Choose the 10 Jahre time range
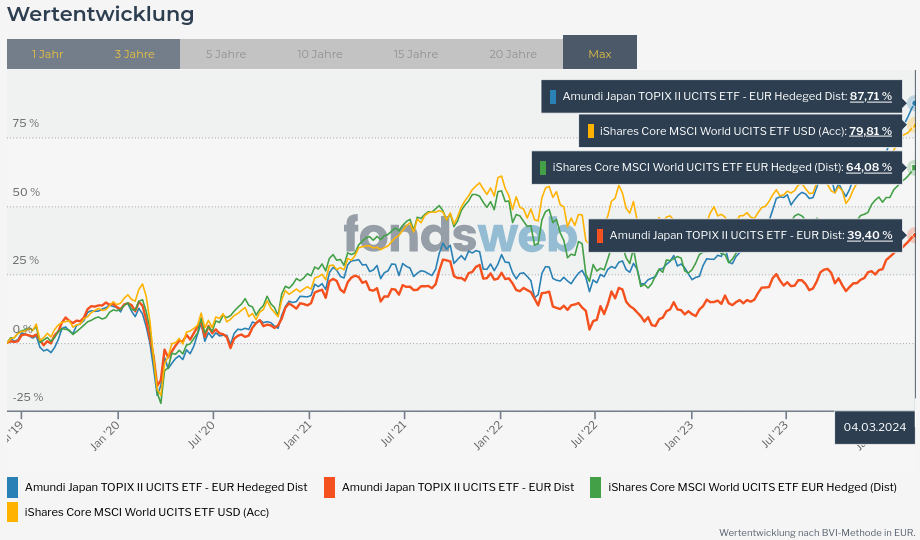 coord(320,54)
